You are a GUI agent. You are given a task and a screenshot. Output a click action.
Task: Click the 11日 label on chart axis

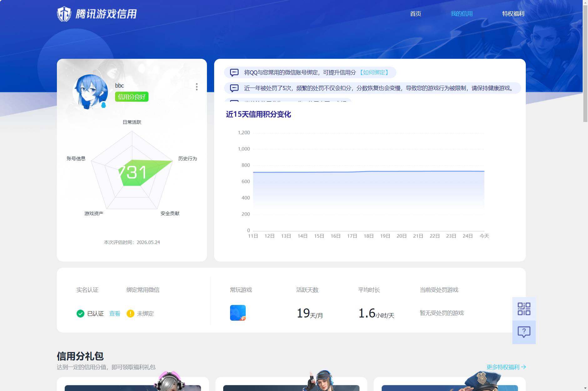click(253, 236)
